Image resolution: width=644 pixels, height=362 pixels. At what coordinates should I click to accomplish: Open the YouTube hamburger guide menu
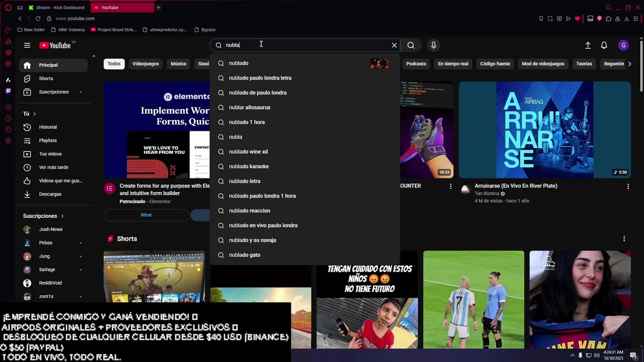tap(27, 45)
